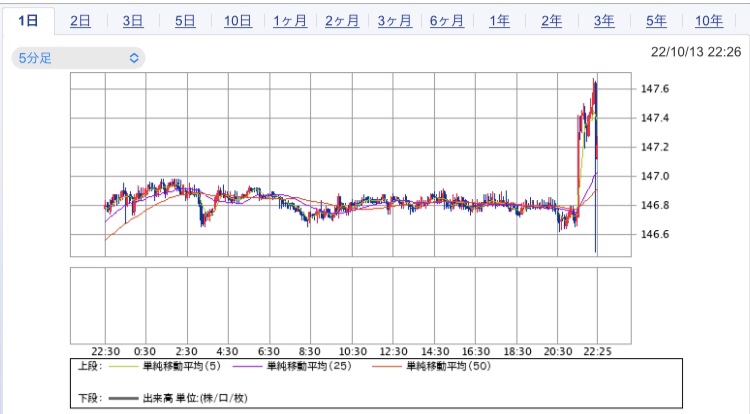Click the 20:30 time axis label
This screenshot has height=414, width=750.
[558, 352]
